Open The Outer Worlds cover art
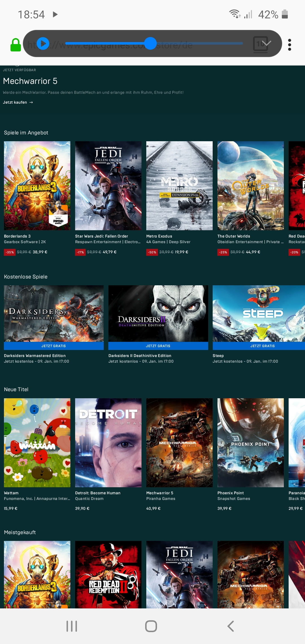305x644 pixels. pyautogui.click(x=250, y=186)
